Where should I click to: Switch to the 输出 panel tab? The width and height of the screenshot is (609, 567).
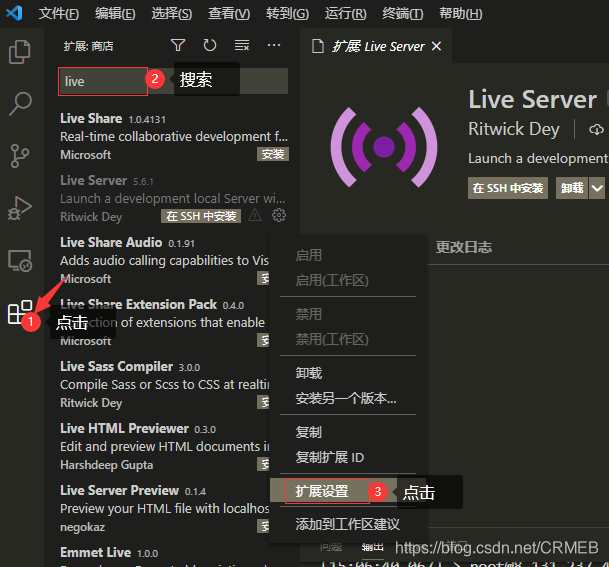point(372,547)
